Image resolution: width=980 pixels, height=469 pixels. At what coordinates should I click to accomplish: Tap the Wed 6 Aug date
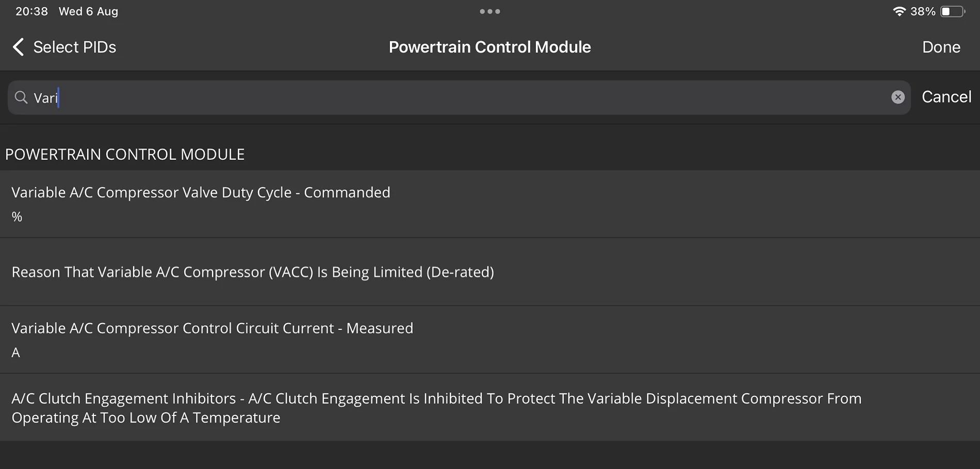(88, 11)
